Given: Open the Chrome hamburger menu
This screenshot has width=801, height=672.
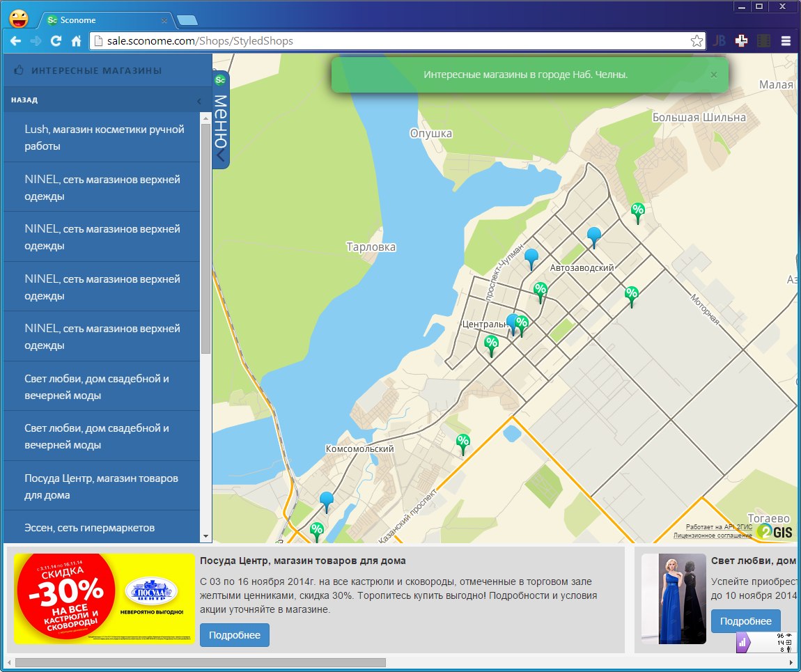Looking at the screenshot, I should 786,41.
